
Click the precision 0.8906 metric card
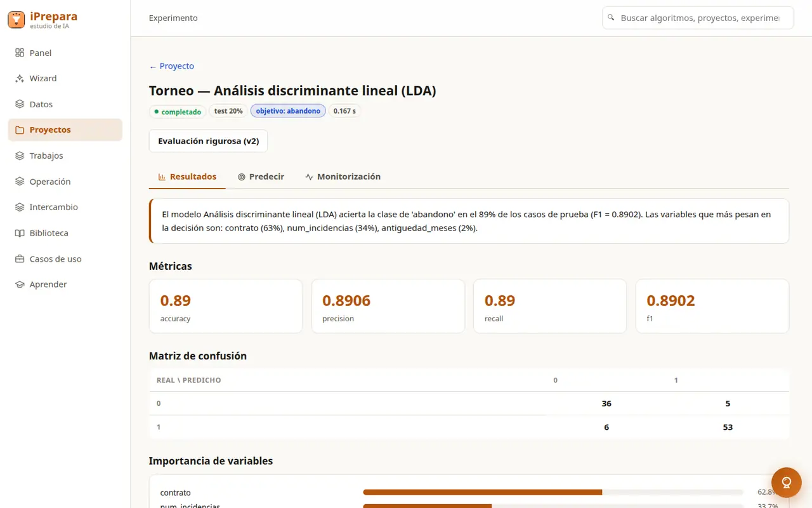click(388, 306)
